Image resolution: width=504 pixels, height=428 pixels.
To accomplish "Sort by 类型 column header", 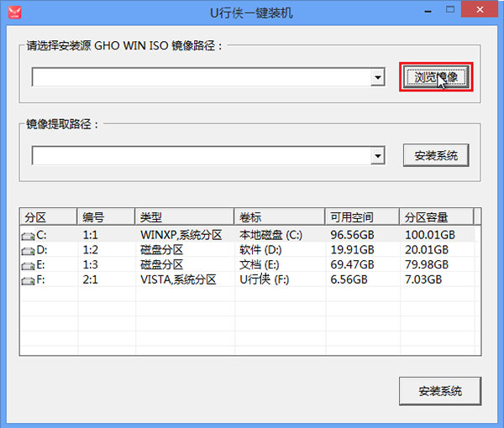I will tap(185, 217).
